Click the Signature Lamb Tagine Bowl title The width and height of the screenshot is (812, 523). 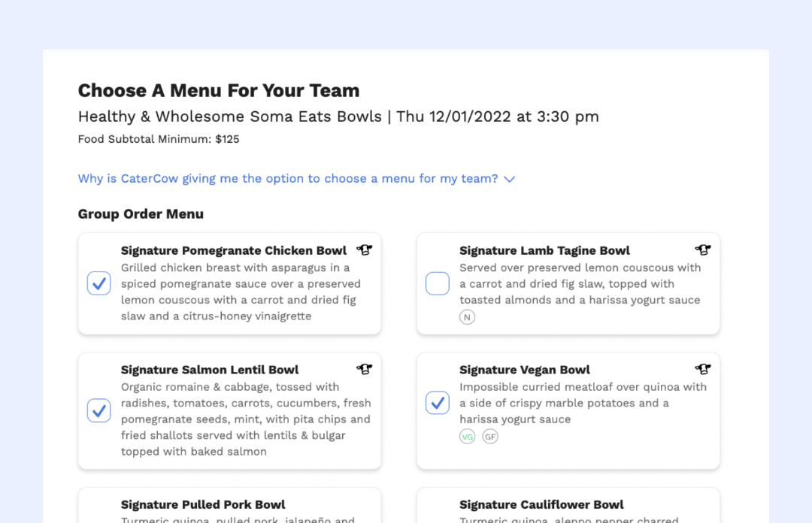point(544,251)
